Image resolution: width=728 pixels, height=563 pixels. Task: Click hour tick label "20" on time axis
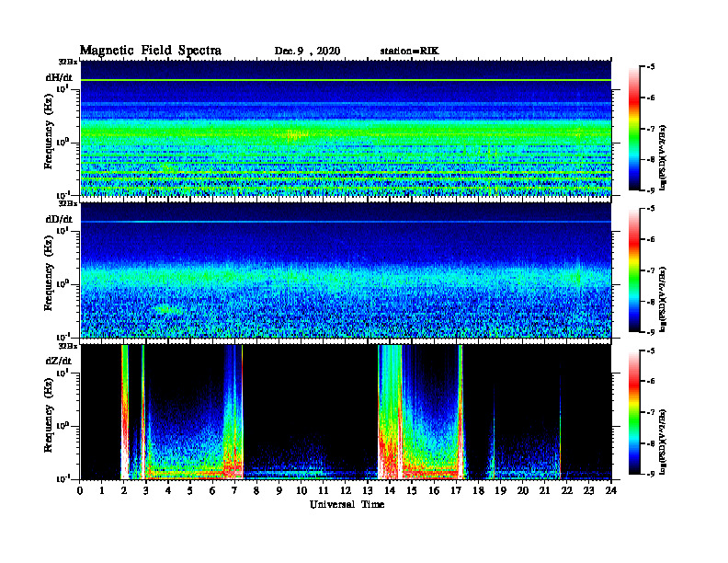coord(523,491)
